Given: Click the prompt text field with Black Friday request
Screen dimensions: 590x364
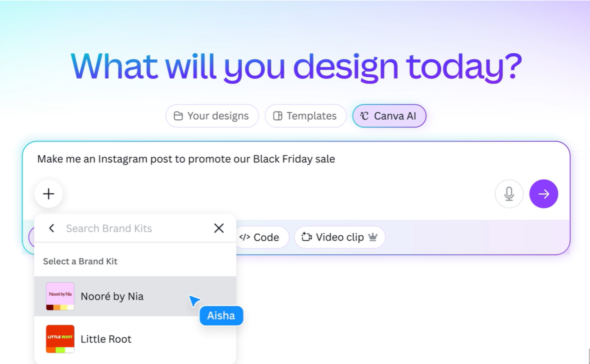Looking at the screenshot, I should [x=185, y=159].
